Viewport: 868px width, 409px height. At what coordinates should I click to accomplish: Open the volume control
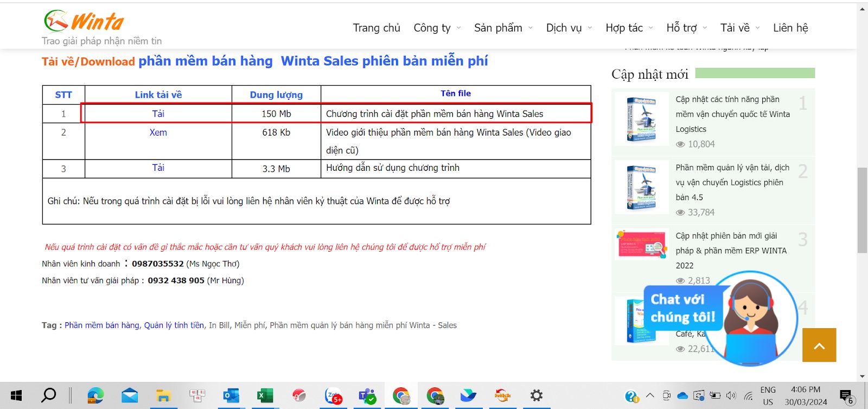click(x=731, y=395)
